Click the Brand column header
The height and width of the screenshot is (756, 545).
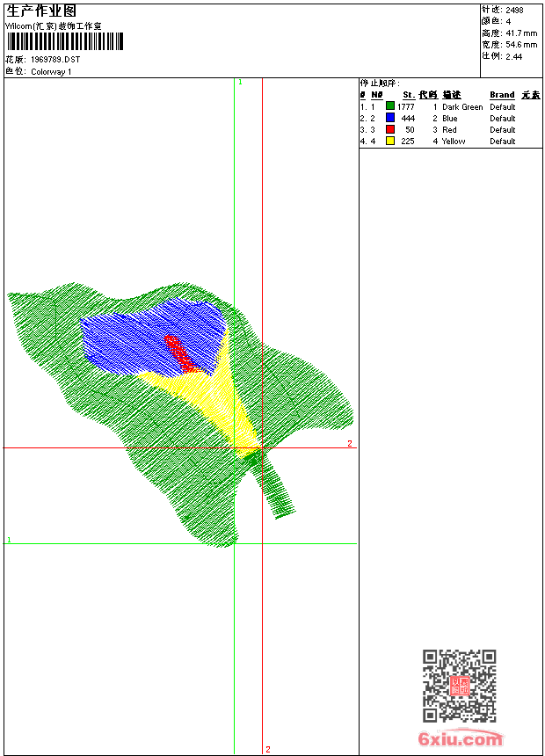502,95
